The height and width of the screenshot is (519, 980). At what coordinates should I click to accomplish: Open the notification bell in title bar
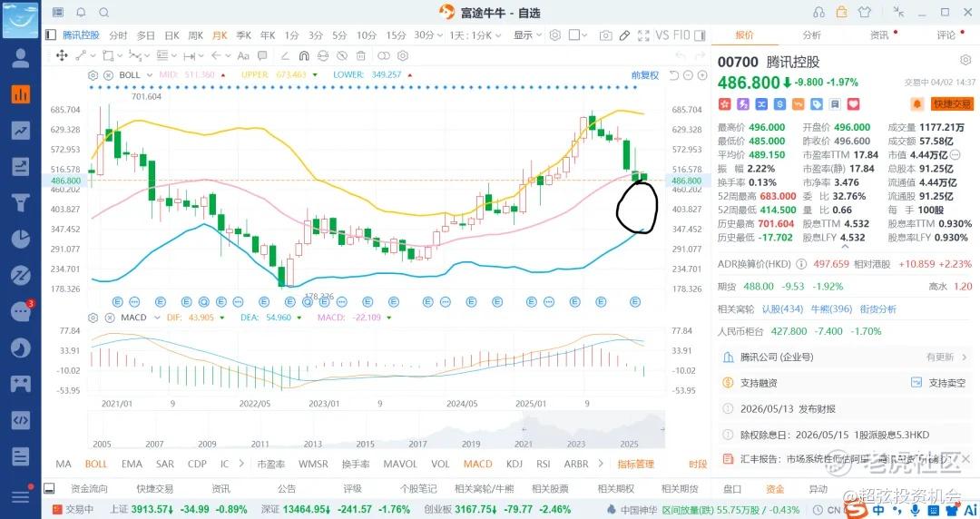(81, 13)
